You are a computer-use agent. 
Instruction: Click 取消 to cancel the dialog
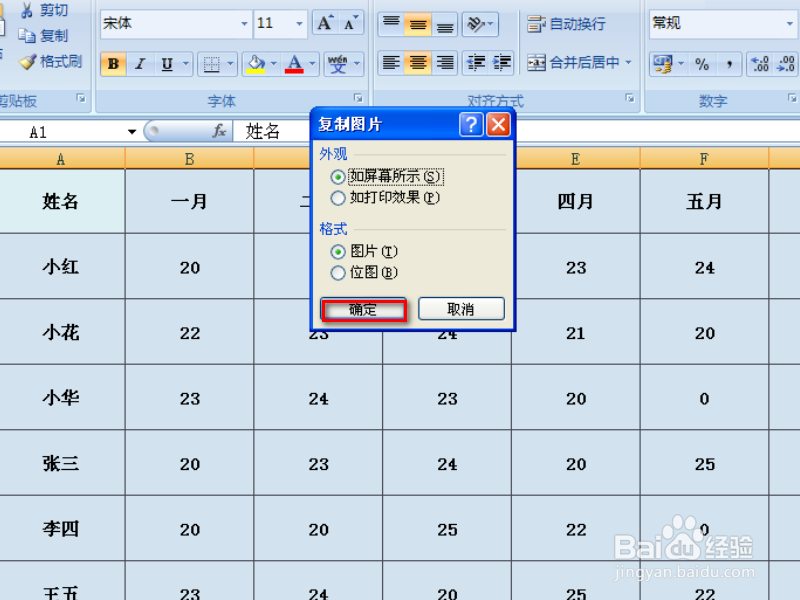coord(460,308)
